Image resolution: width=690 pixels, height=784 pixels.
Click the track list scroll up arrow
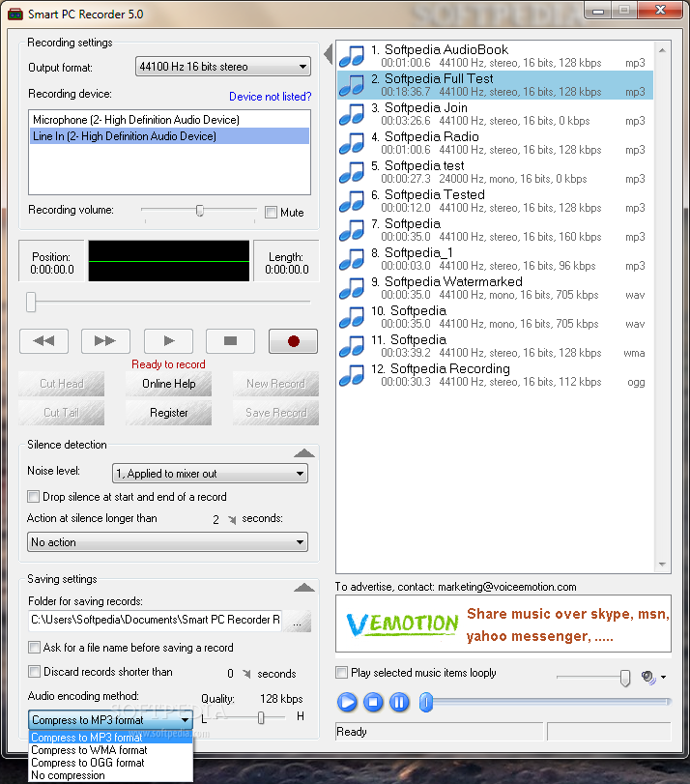[662, 50]
